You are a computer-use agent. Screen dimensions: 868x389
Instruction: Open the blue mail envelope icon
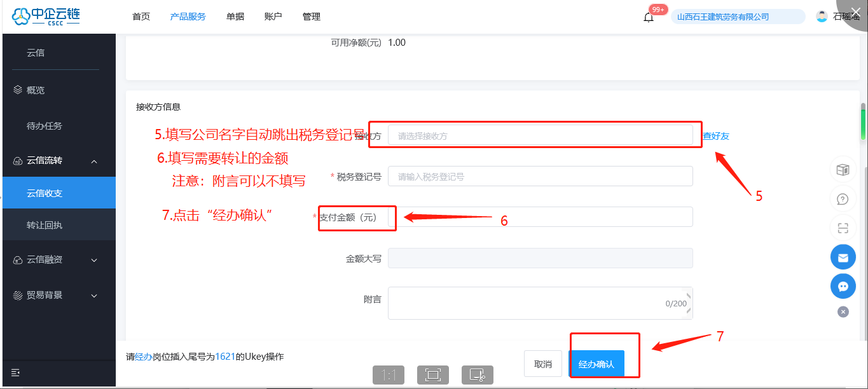coord(843,257)
